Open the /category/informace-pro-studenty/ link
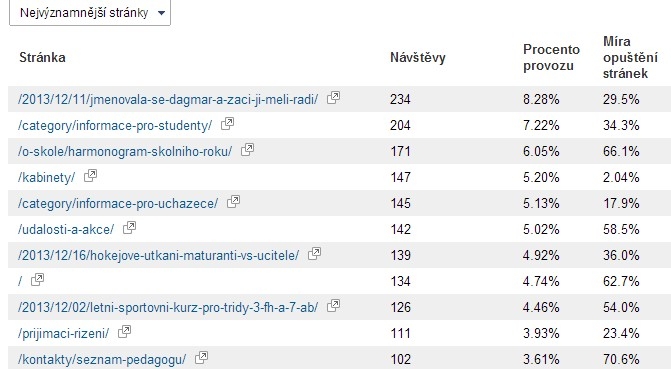The height and width of the screenshot is (369, 671). pos(115,125)
